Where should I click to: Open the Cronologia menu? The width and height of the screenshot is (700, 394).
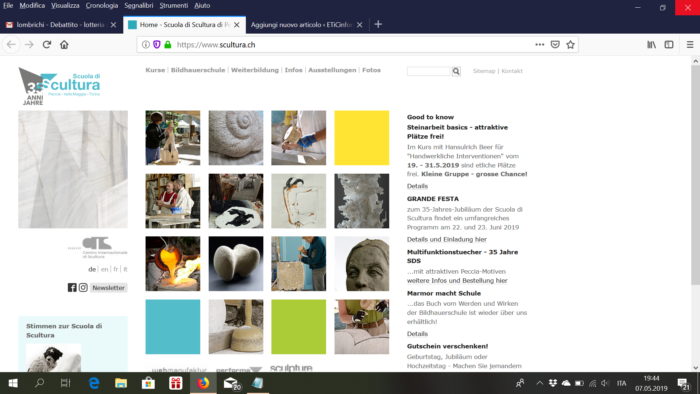click(102, 6)
